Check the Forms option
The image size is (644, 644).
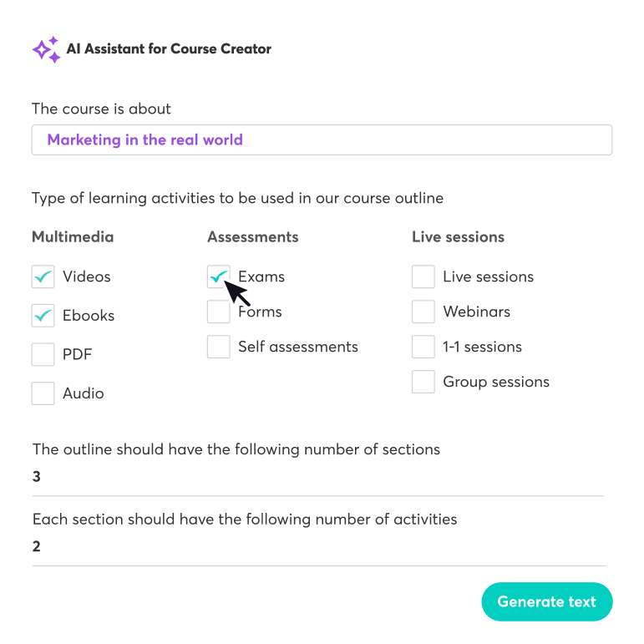tap(219, 312)
